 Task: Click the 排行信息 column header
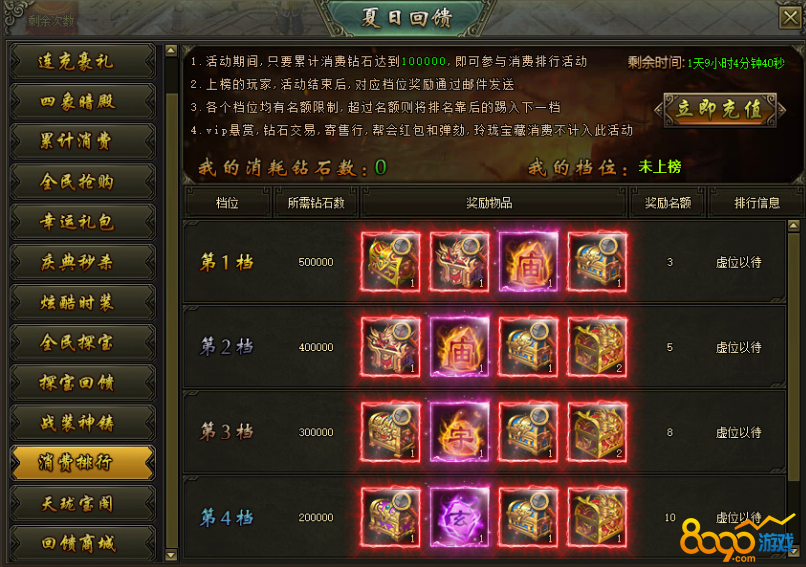click(756, 203)
